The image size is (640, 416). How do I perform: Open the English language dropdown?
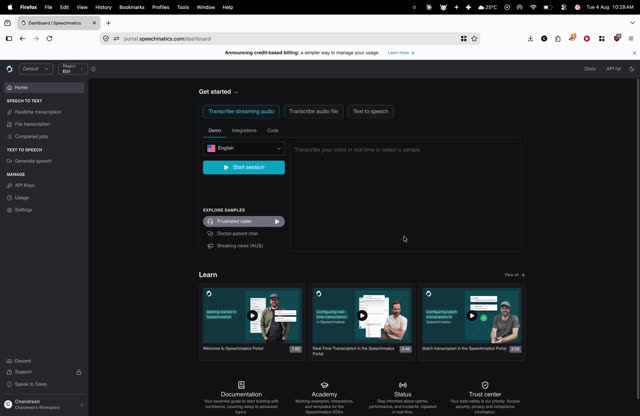(244, 148)
